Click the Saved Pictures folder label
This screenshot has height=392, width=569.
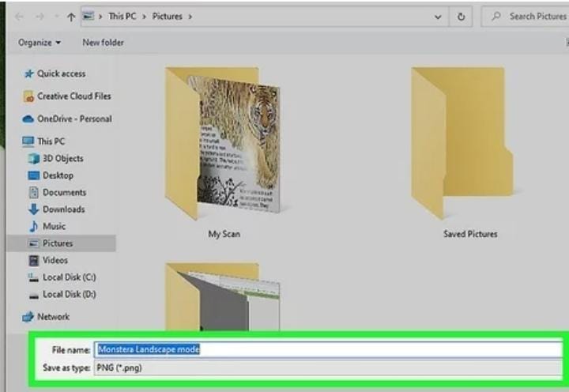[x=470, y=234]
